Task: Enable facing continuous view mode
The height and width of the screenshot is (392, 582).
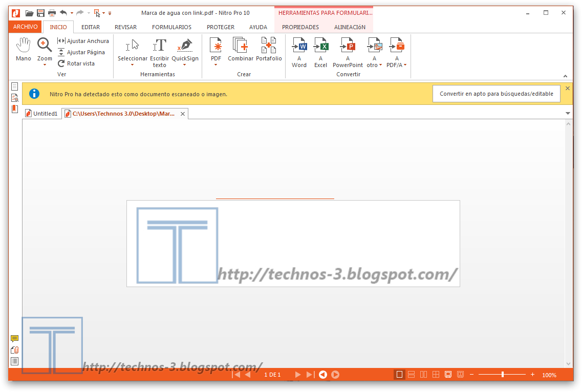Action: coord(436,375)
